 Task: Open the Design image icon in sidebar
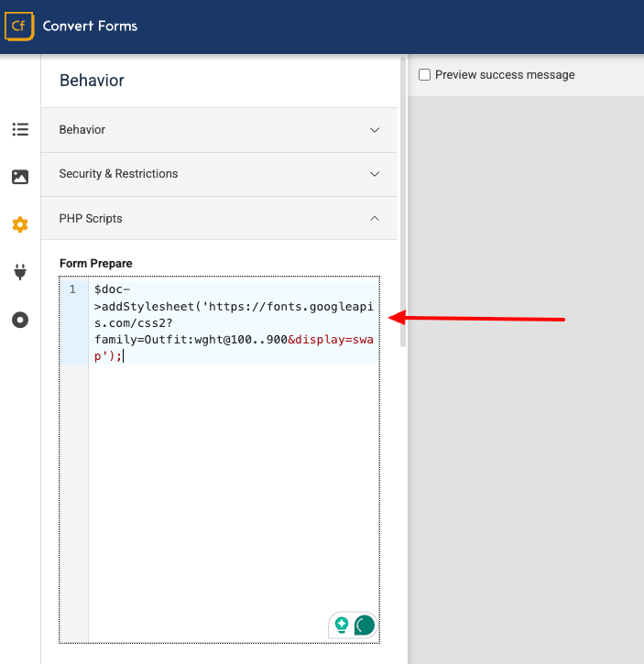(20, 177)
